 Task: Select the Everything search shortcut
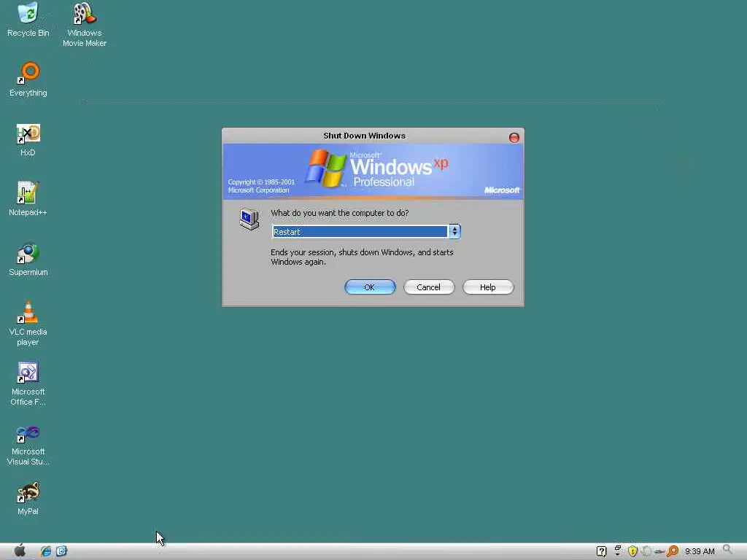28,79
